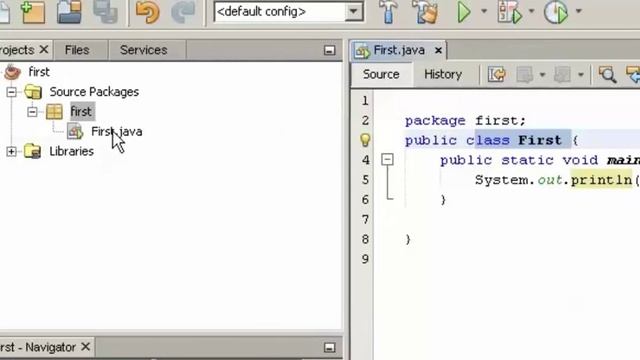Select the First.java editor tab

(399, 50)
